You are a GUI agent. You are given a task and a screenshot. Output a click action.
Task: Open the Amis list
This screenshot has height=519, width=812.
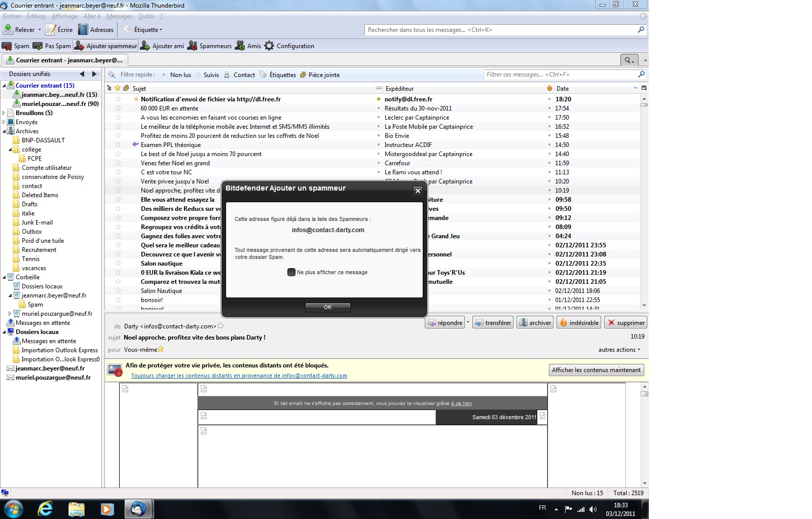[248, 46]
